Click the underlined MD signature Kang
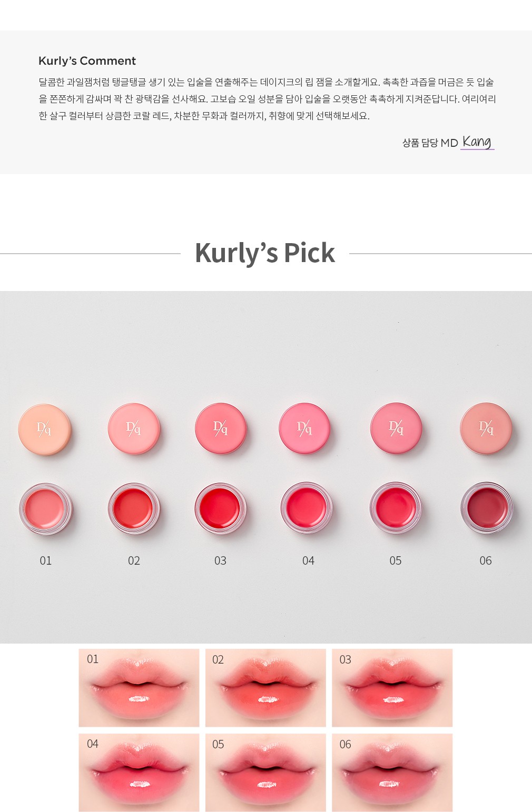 tap(477, 142)
